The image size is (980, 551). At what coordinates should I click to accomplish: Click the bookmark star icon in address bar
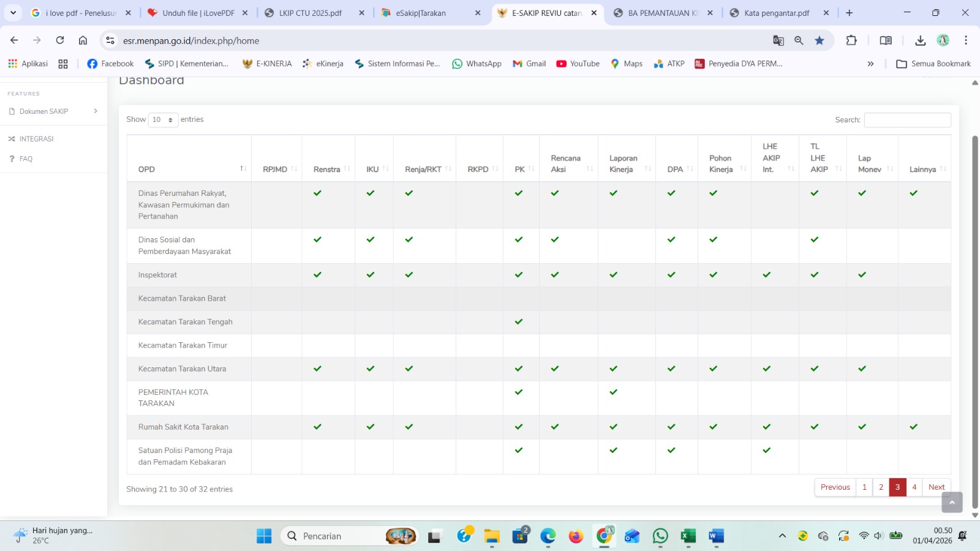point(820,40)
